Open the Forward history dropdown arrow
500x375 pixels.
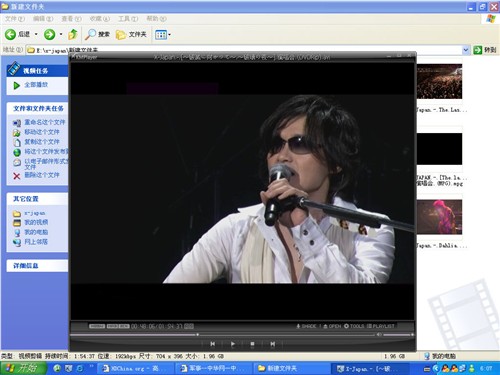click(61, 34)
